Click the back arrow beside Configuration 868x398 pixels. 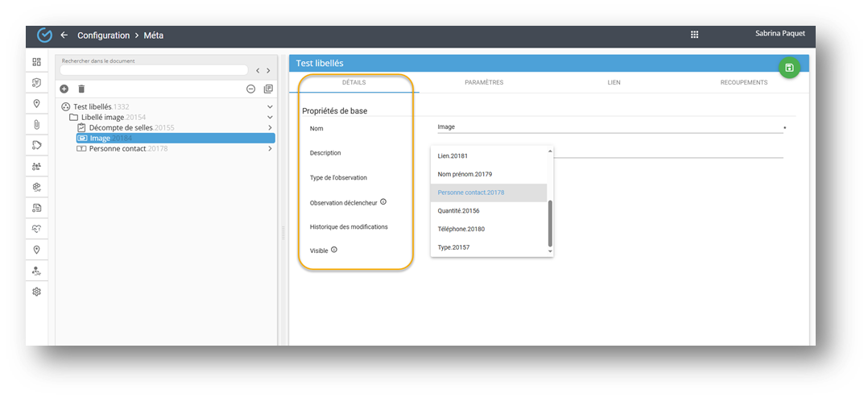[64, 35]
